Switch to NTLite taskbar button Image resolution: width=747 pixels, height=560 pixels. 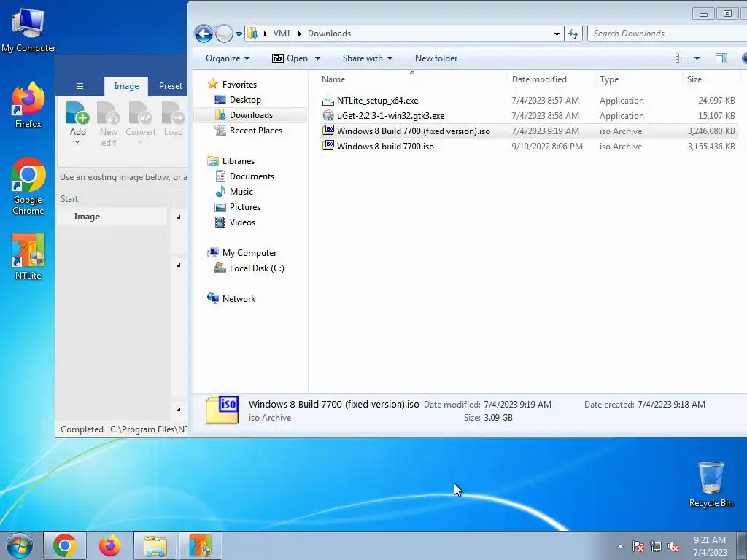[201, 545]
